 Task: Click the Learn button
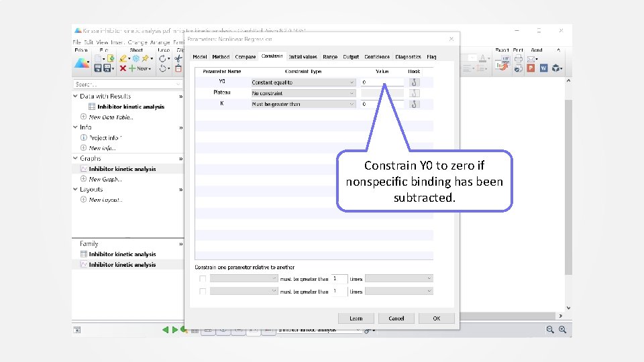356,318
